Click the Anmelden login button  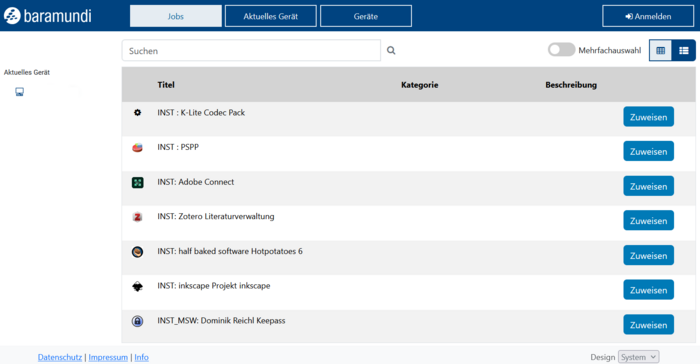click(648, 16)
